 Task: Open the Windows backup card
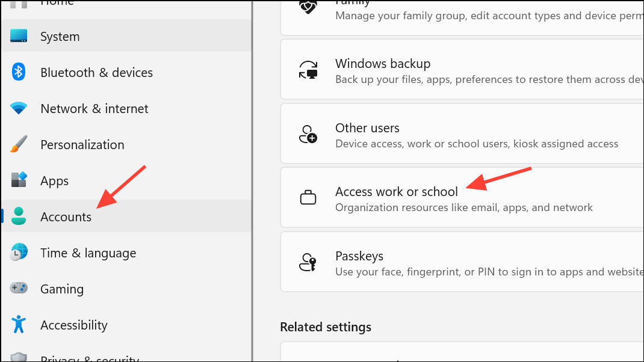462,69
